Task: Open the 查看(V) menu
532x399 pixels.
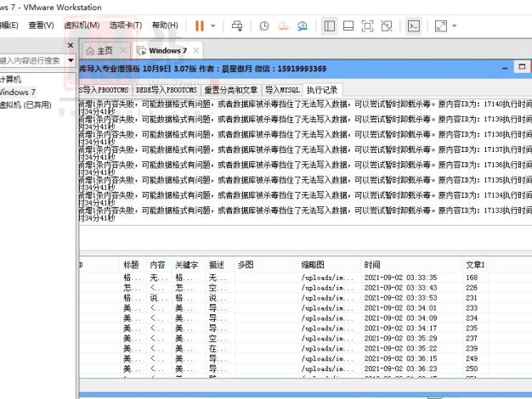Action: point(41,25)
